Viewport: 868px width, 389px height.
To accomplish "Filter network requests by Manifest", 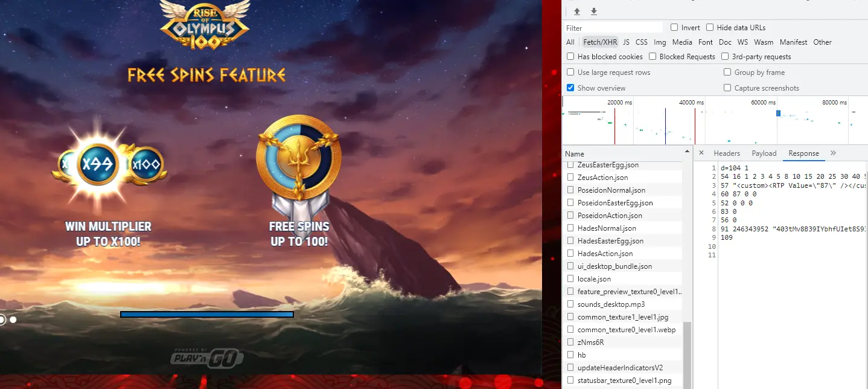I will pyautogui.click(x=793, y=42).
